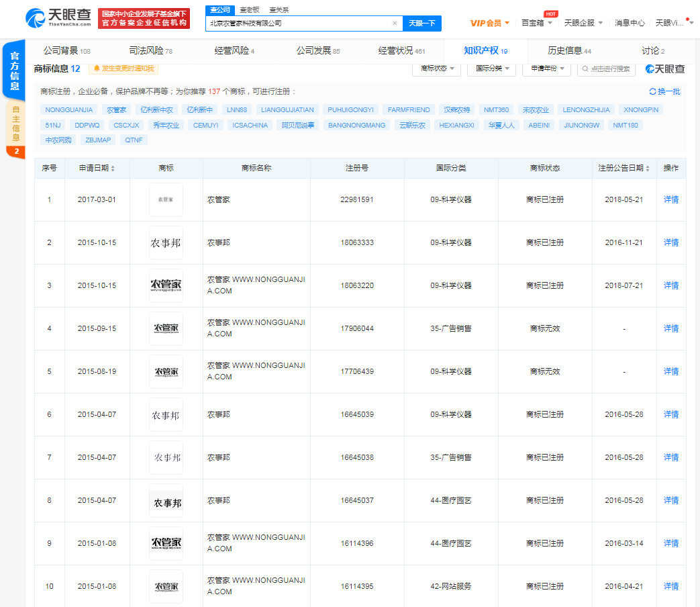
Task: Open the 商标状态 filter dropdown
Action: 437,68
